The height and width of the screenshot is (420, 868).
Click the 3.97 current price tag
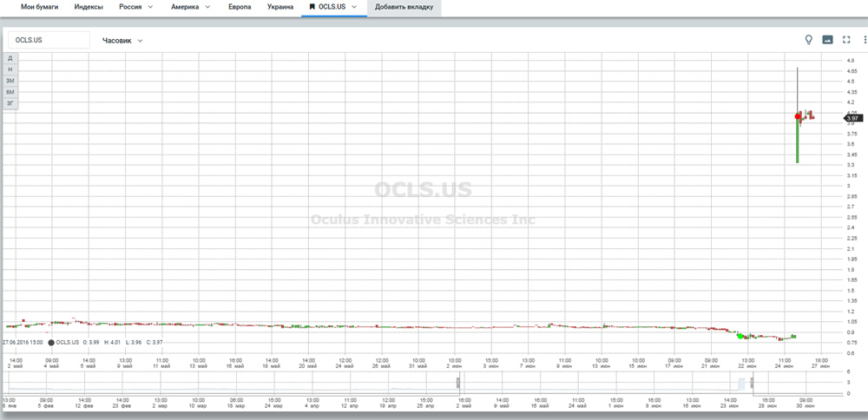[853, 118]
